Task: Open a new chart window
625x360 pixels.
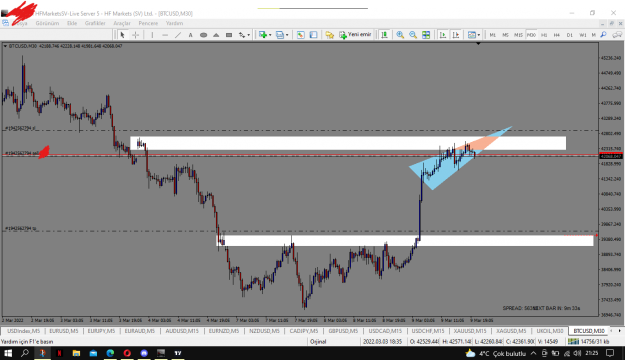Action: click(263, 35)
